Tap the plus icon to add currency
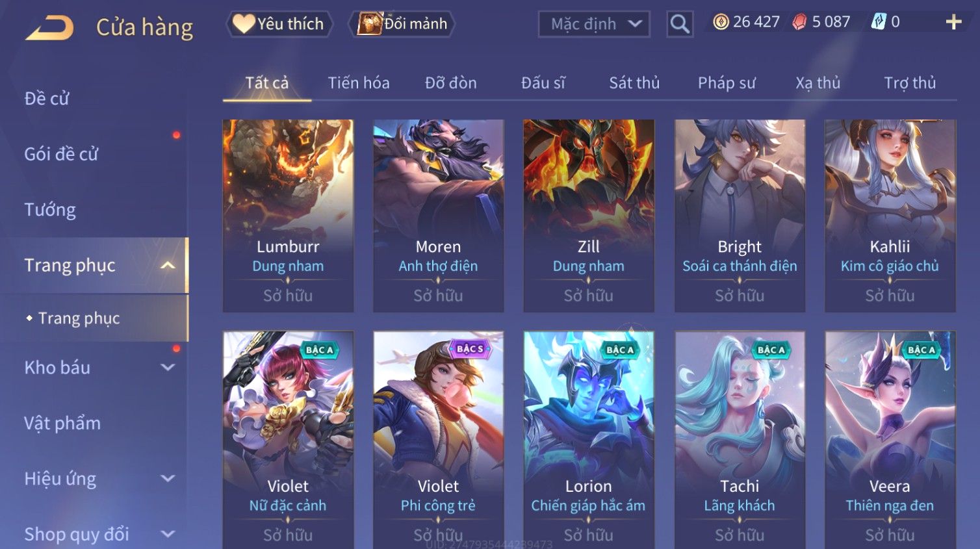980x549 pixels. click(953, 22)
